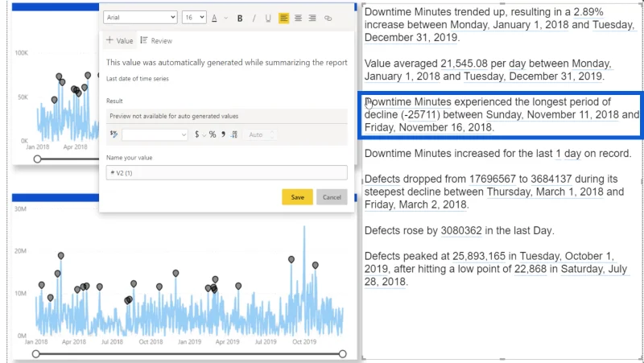Toggle italic formatting
644x363 pixels.
[254, 18]
